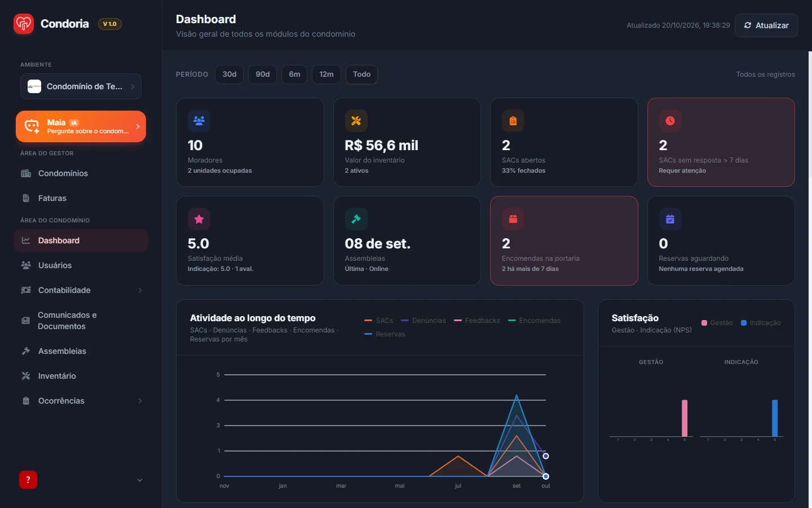Click the blue Indicação legend swatch
The image size is (812, 508).
click(x=744, y=323)
